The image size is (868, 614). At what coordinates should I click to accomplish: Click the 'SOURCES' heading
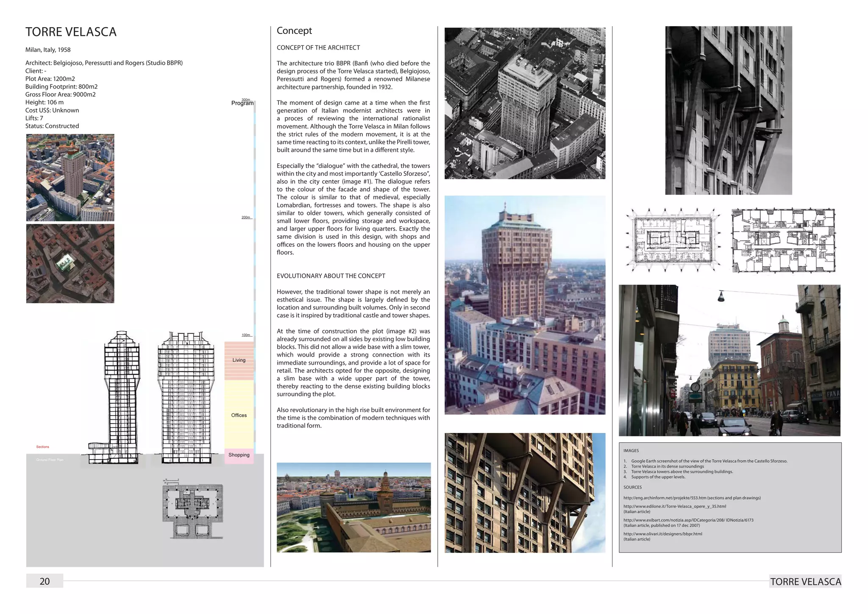click(632, 488)
